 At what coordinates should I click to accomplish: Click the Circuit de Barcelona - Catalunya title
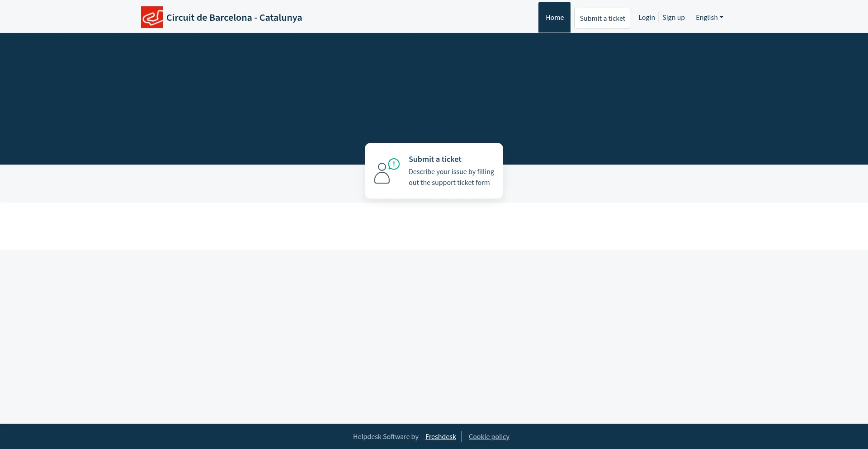point(234,18)
